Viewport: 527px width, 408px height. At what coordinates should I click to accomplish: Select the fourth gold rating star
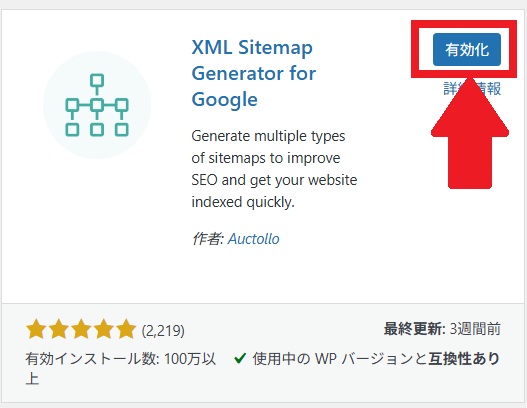tap(104, 329)
